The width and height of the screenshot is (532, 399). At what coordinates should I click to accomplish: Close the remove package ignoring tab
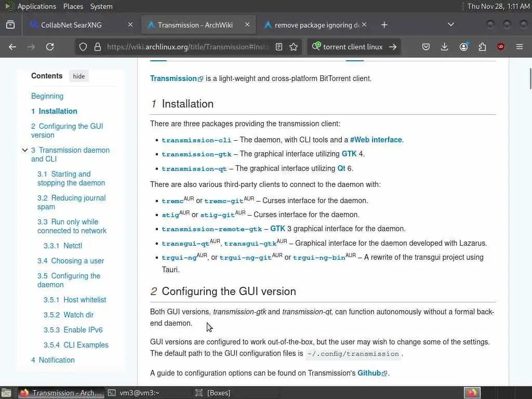click(x=364, y=25)
